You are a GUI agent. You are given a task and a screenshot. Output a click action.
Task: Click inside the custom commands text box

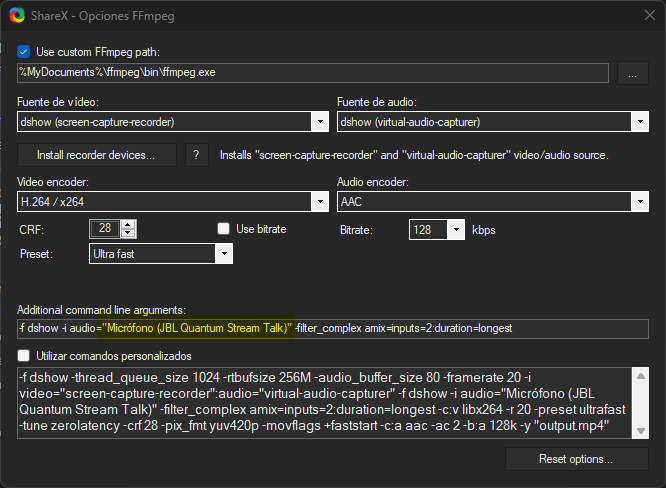click(x=325, y=402)
